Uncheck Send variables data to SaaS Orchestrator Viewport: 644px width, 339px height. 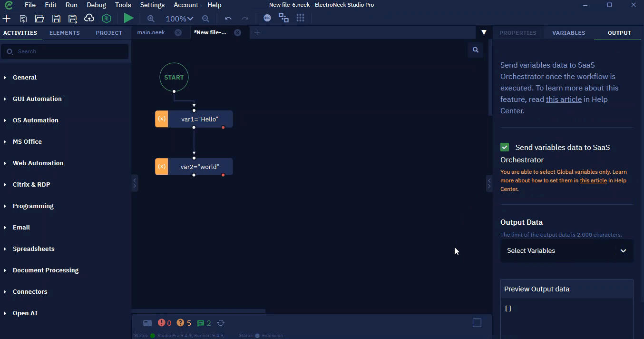click(x=505, y=147)
